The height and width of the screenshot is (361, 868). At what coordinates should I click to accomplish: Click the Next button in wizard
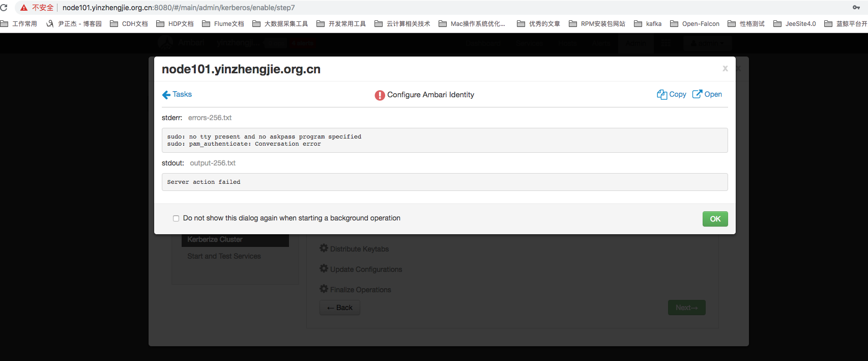(x=686, y=308)
